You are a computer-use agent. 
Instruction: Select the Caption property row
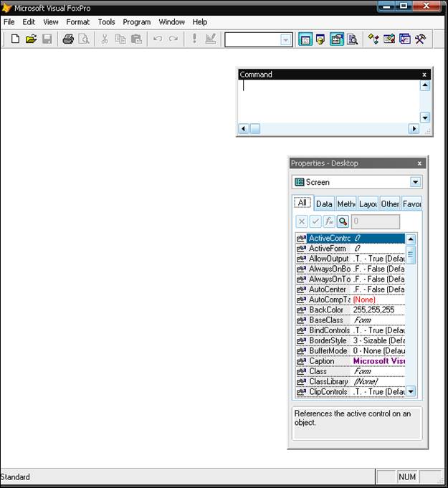point(351,361)
